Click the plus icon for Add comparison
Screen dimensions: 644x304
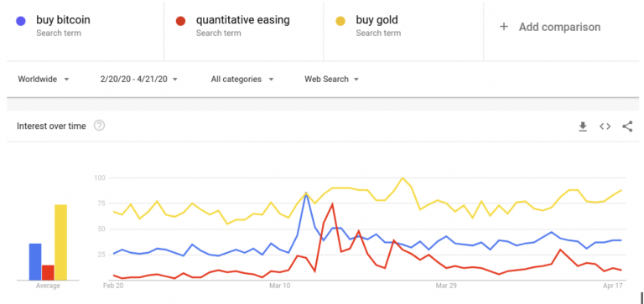503,27
